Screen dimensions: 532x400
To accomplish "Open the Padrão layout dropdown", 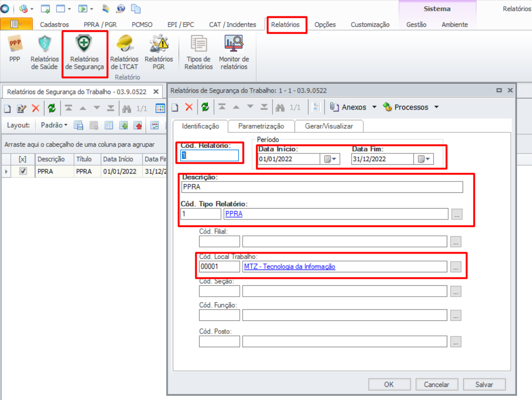I will (x=54, y=125).
